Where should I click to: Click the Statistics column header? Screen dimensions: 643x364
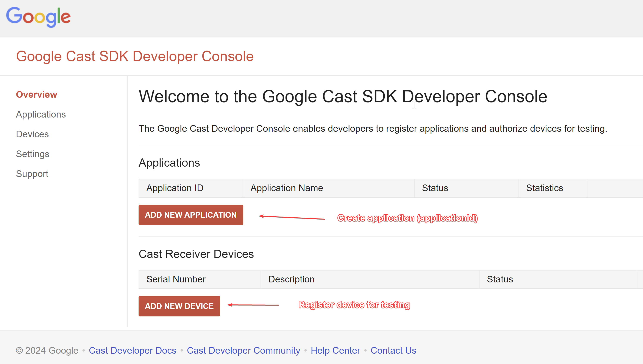[545, 188]
